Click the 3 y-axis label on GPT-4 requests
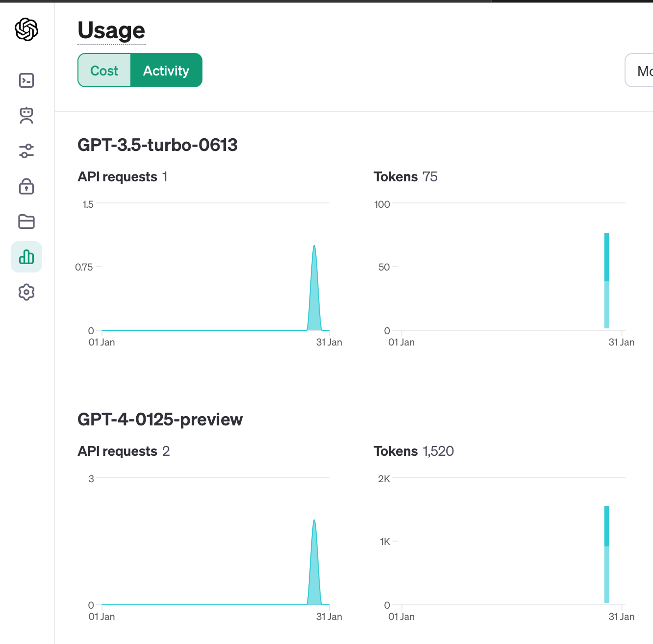Screen dimensions: 653x644 point(91,479)
